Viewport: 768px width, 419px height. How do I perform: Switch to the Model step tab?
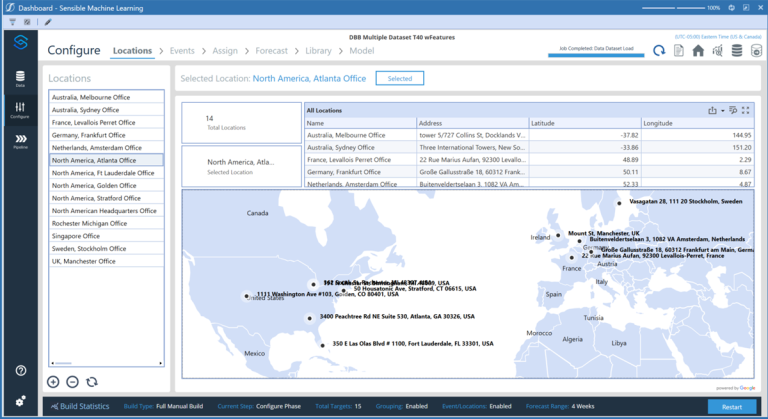(361, 50)
